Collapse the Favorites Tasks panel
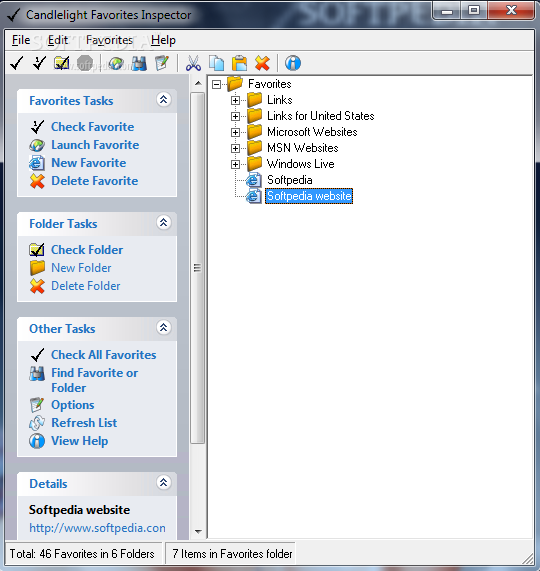 [163, 99]
